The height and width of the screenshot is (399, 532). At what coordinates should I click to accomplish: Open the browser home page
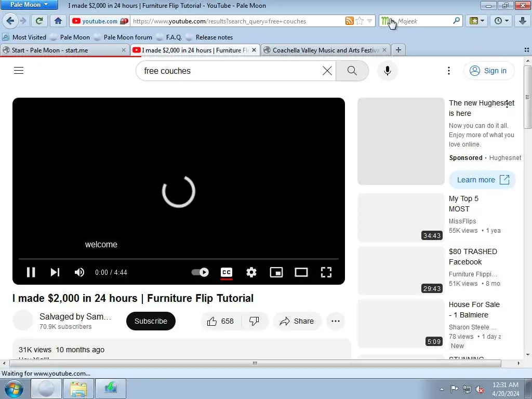[58, 21]
